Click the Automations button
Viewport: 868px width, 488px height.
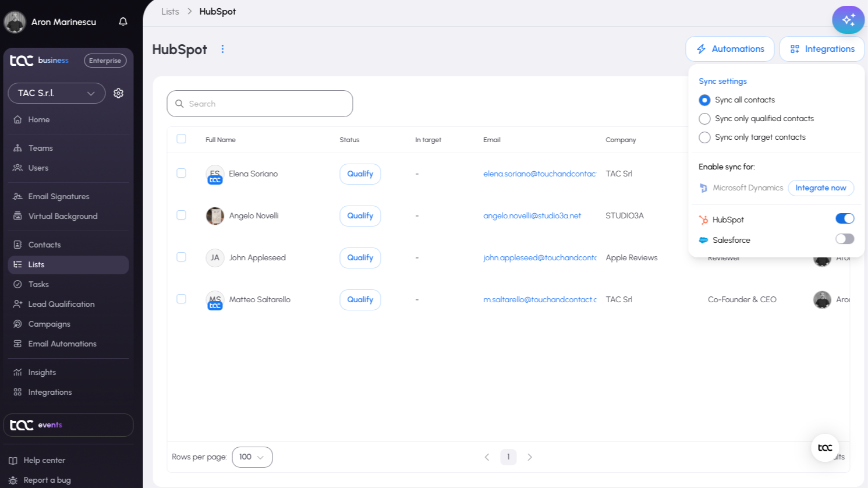click(x=730, y=49)
